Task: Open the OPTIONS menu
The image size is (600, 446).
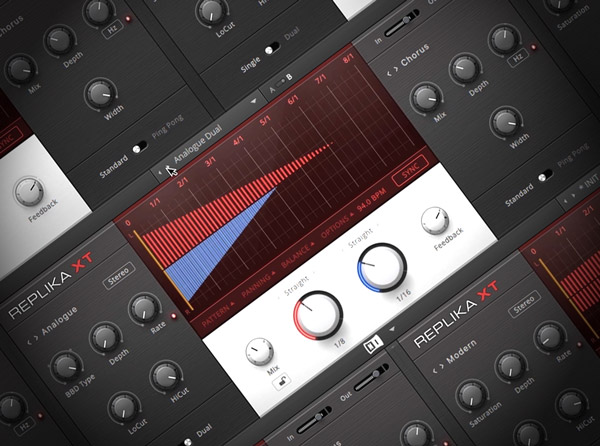Action: (338, 226)
